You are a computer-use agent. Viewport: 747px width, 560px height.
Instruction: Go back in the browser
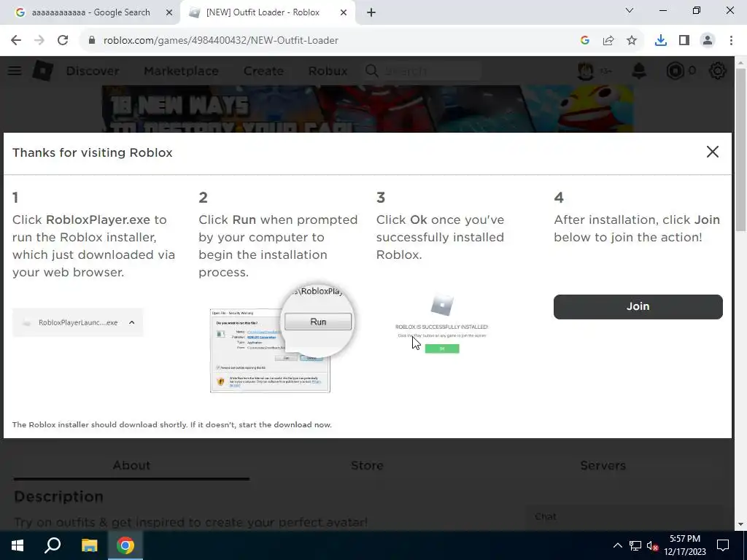coord(16,41)
